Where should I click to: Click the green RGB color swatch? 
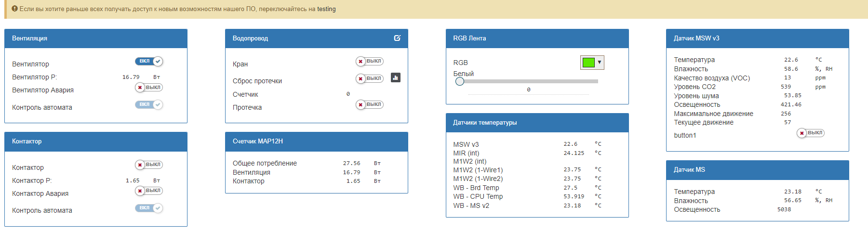[x=588, y=62]
